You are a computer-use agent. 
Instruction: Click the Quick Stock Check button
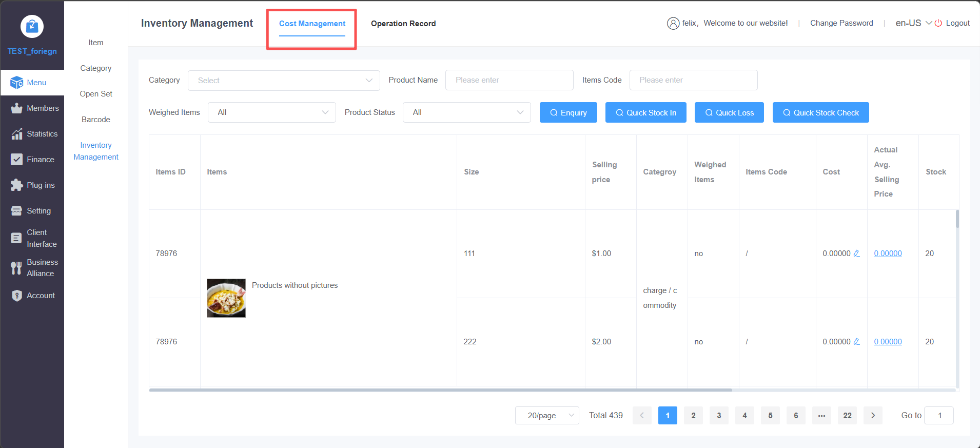tap(820, 113)
